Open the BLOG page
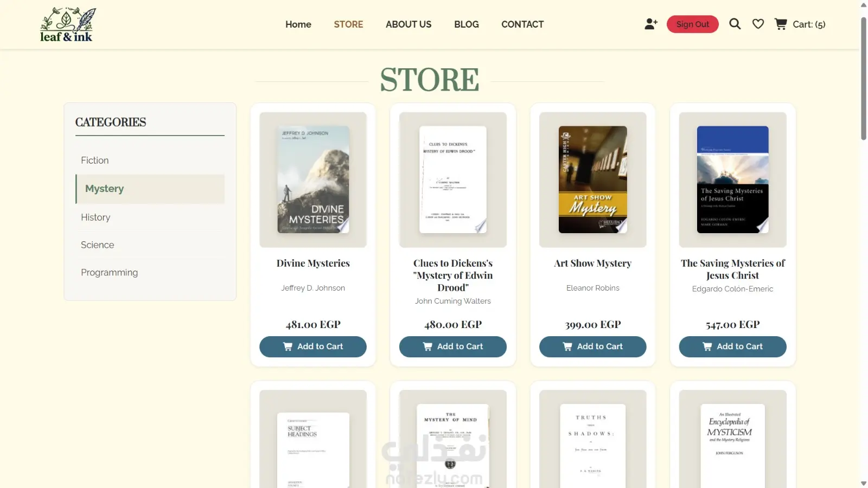Image resolution: width=868 pixels, height=488 pixels. click(x=467, y=24)
